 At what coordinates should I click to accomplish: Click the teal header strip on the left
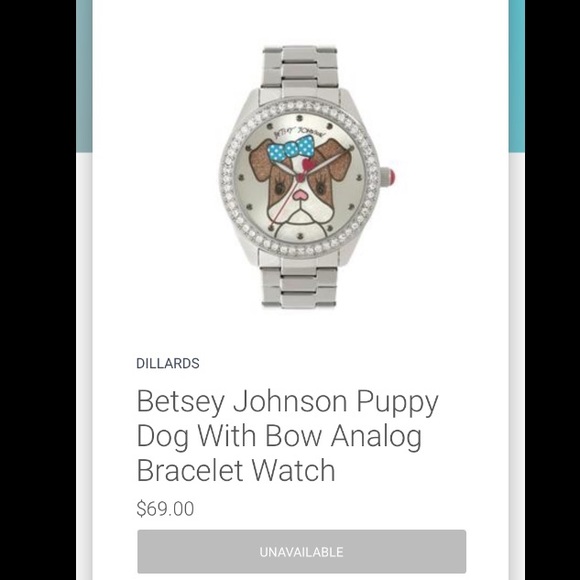point(84,76)
